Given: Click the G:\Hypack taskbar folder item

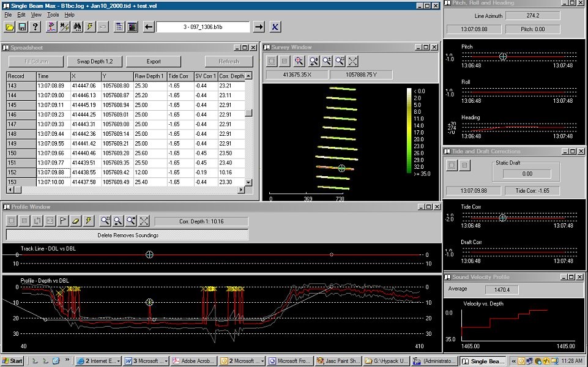Looking at the screenshot, I should pyautogui.click(x=386, y=361).
